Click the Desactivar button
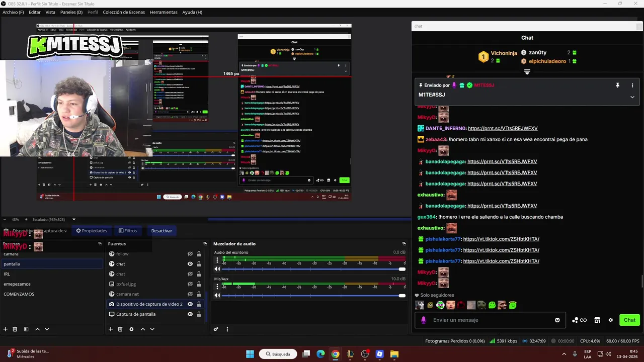The width and height of the screenshot is (644, 362). [x=162, y=231]
